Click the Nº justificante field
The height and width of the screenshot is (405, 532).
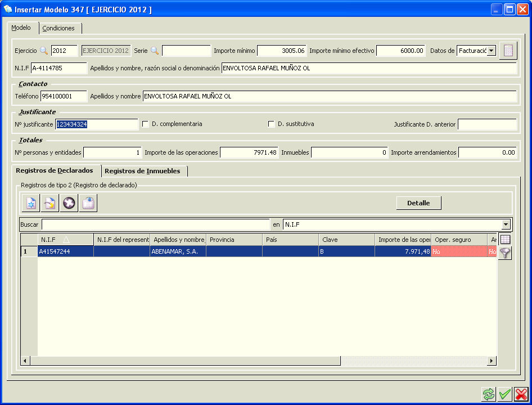pyautogui.click(x=96, y=124)
